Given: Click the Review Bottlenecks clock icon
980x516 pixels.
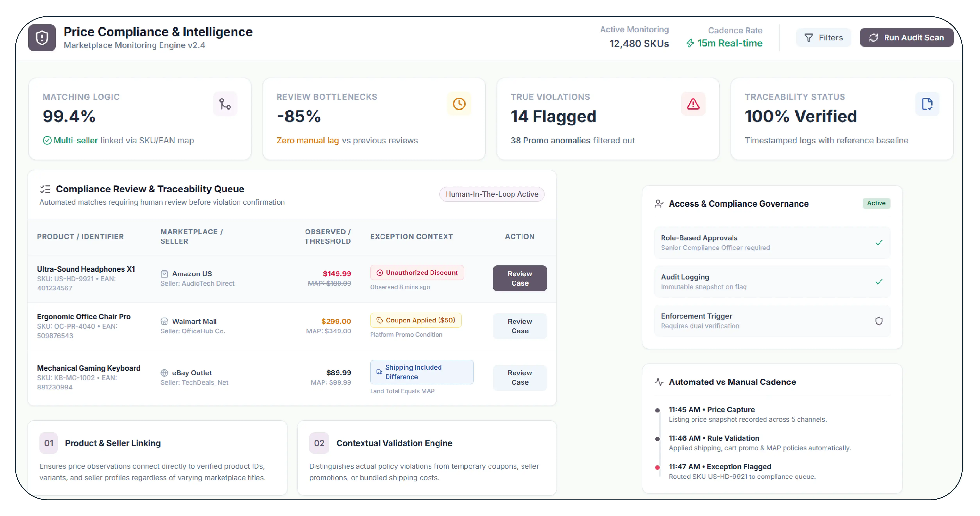Looking at the screenshot, I should pos(459,104).
